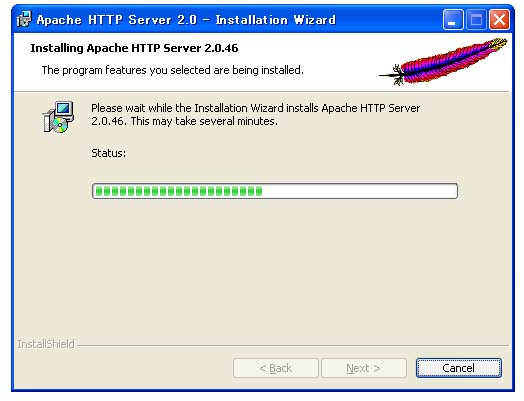Viewport: 524px width, 401px height.
Task: Click the 'program features you selected' subtitle
Action: click(x=172, y=70)
